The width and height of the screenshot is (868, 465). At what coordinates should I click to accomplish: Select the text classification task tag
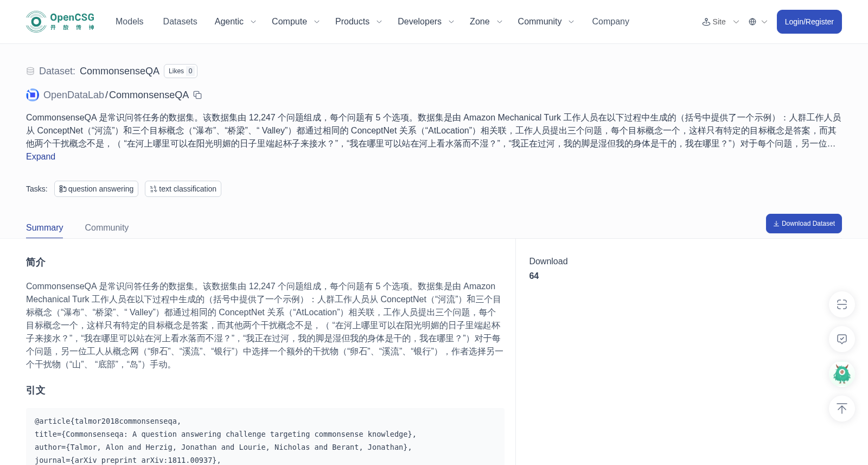(183, 189)
